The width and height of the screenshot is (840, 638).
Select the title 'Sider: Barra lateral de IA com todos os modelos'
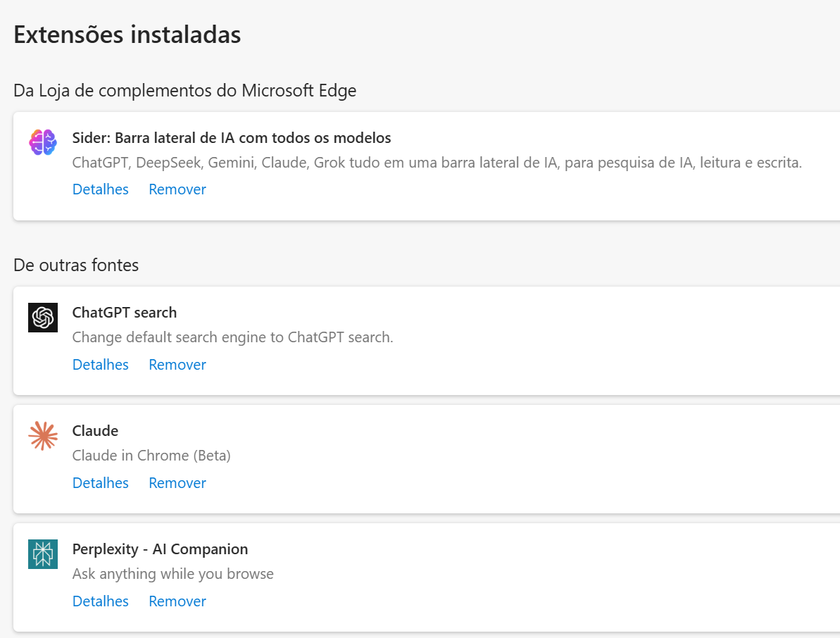[232, 138]
